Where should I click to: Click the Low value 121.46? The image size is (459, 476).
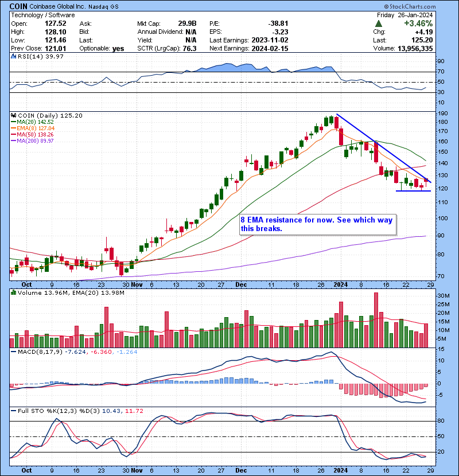tap(56, 40)
